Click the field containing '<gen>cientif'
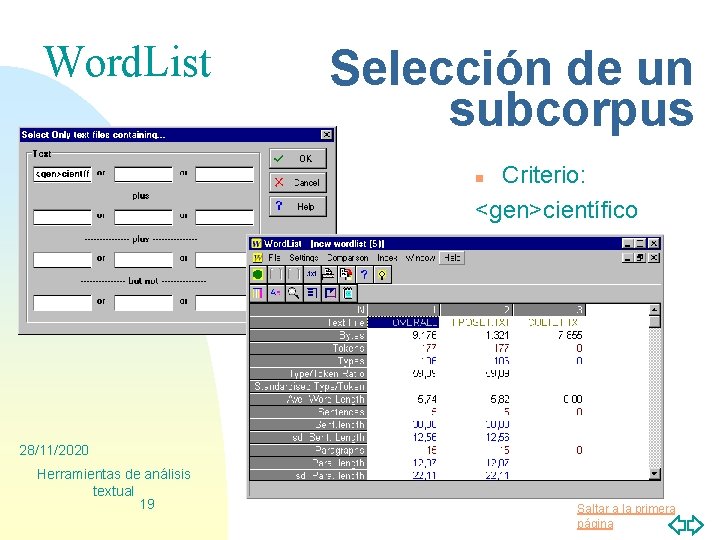The height and width of the screenshot is (540, 720). [62, 174]
